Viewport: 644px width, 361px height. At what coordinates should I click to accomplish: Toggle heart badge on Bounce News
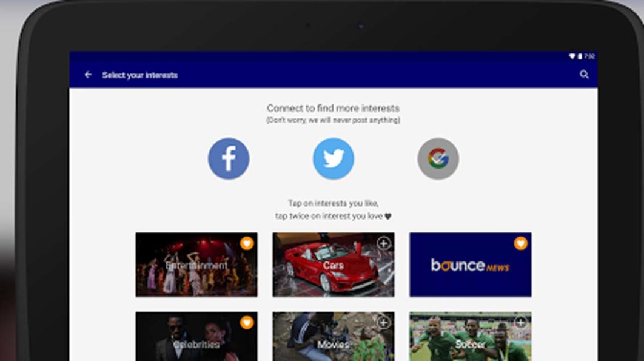(x=520, y=243)
